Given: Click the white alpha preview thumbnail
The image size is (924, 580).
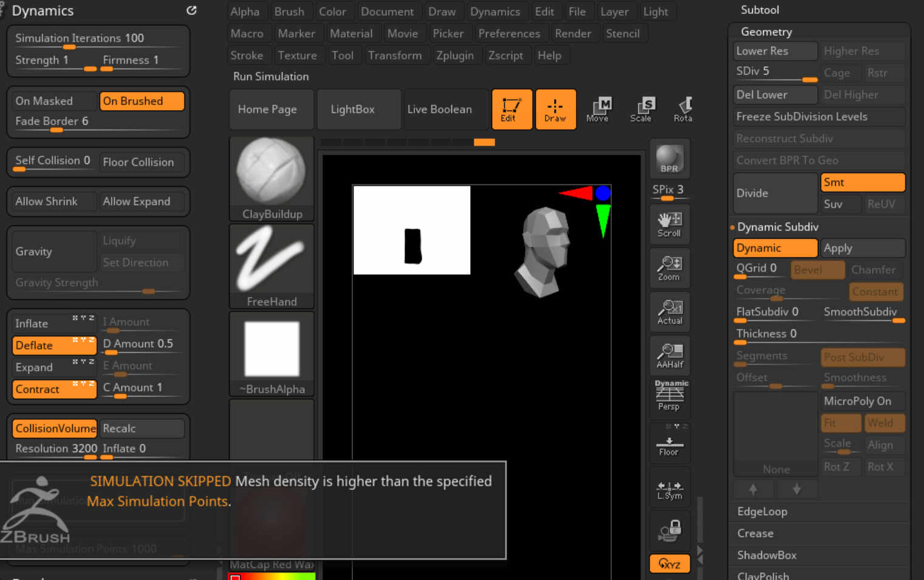Looking at the screenshot, I should click(412, 230).
